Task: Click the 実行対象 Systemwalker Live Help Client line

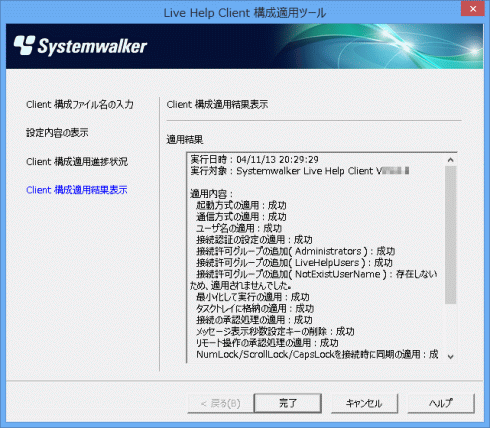Action: (300, 171)
